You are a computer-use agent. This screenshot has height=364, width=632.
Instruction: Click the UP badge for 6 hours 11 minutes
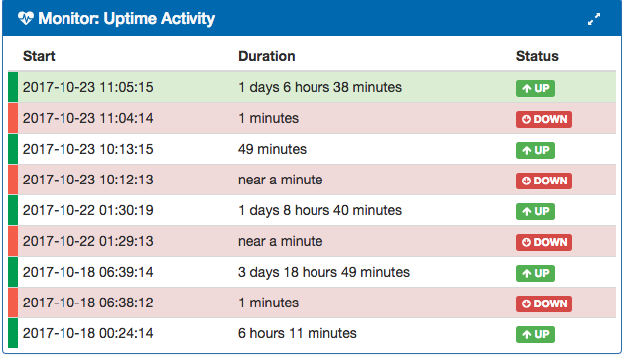point(535,334)
